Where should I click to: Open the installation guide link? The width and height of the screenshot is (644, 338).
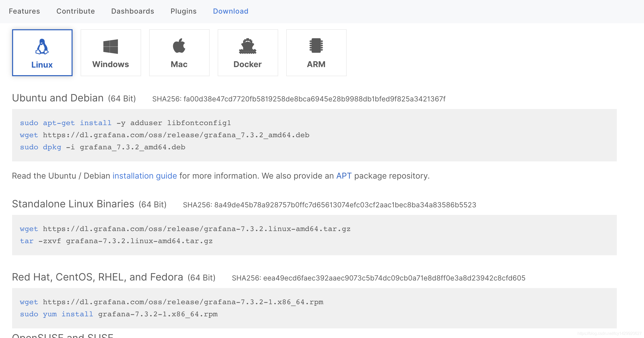145,176
